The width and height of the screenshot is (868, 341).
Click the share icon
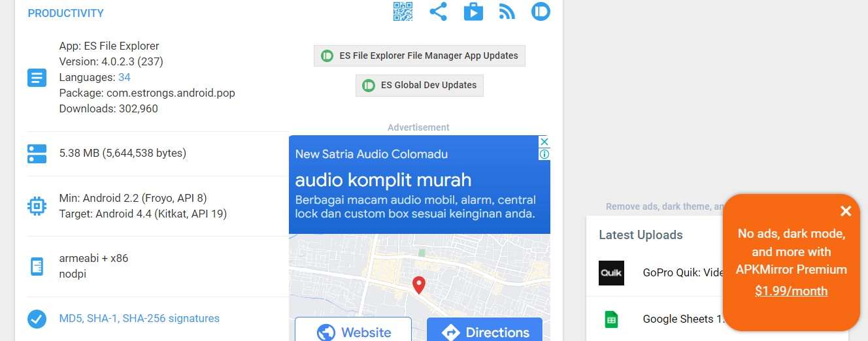click(438, 12)
